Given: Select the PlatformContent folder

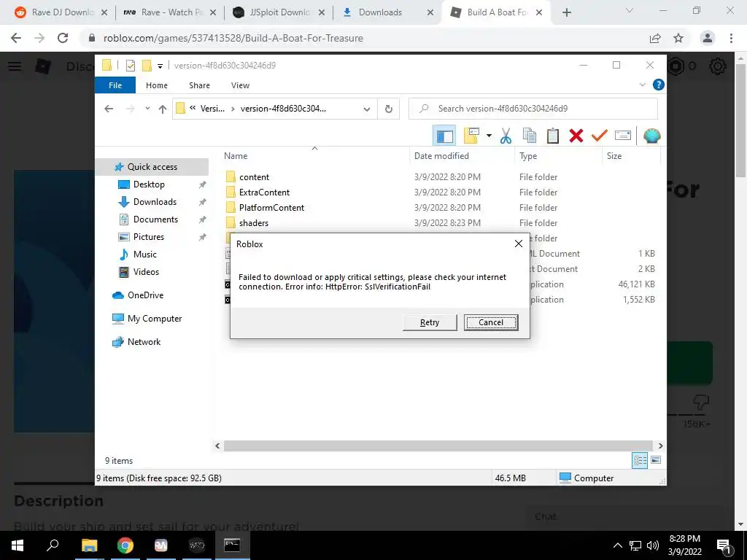Looking at the screenshot, I should click(x=271, y=208).
